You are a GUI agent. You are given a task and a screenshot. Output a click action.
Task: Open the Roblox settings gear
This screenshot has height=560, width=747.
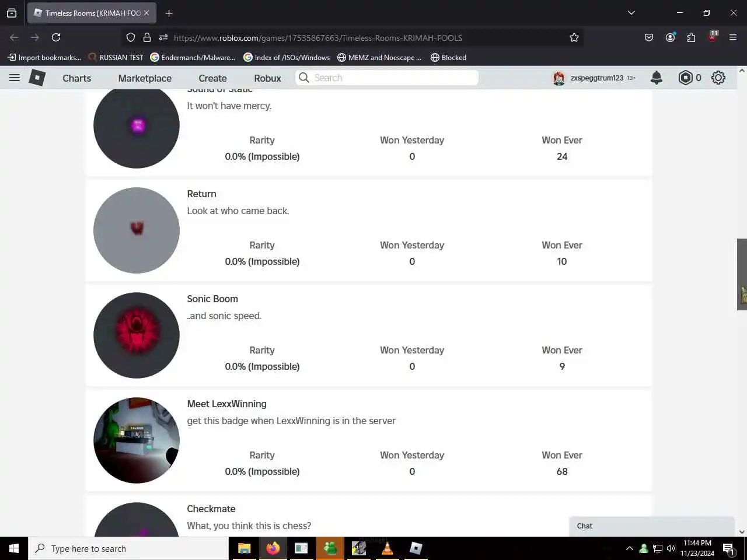[718, 78]
